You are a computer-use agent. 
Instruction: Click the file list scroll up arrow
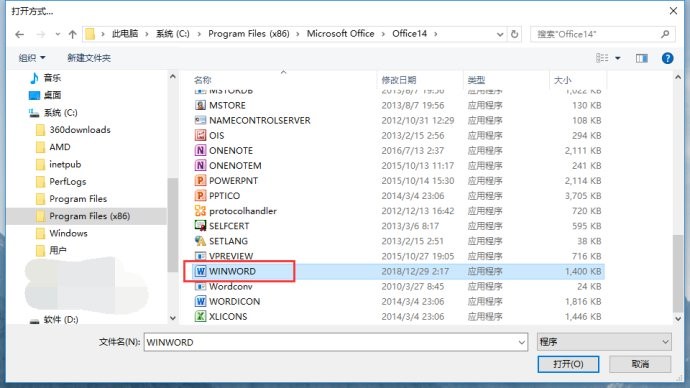click(678, 77)
